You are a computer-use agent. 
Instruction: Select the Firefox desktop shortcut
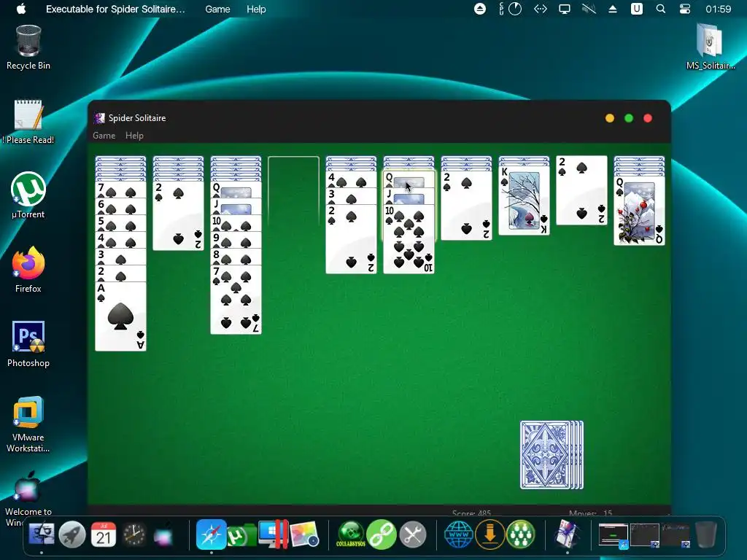tap(28, 270)
